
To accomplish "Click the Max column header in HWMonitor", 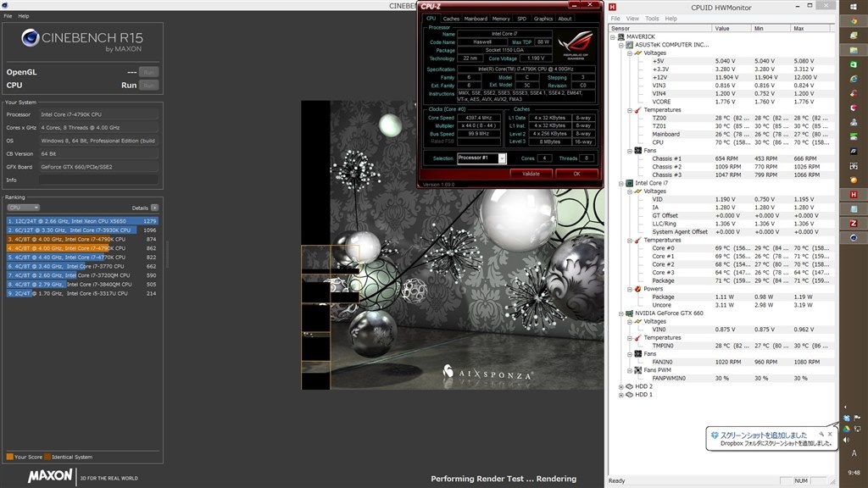I will [810, 28].
